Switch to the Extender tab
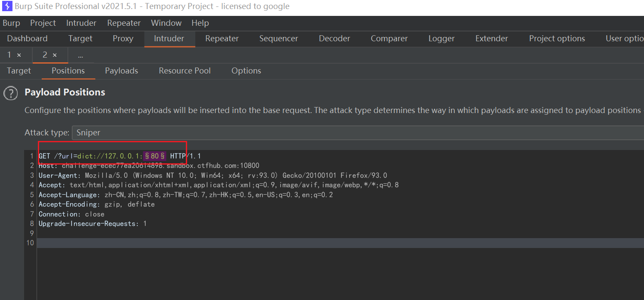This screenshot has width=644, height=300. (492, 39)
